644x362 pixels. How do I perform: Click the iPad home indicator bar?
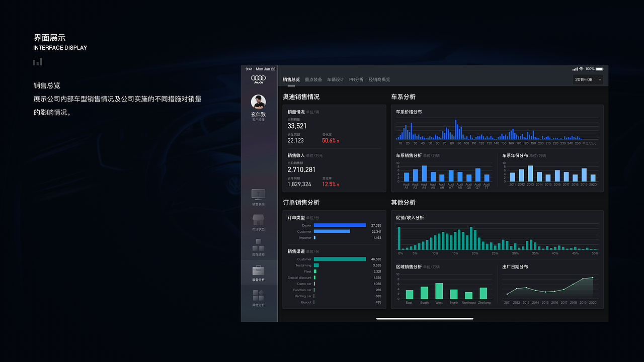pyautogui.click(x=425, y=318)
